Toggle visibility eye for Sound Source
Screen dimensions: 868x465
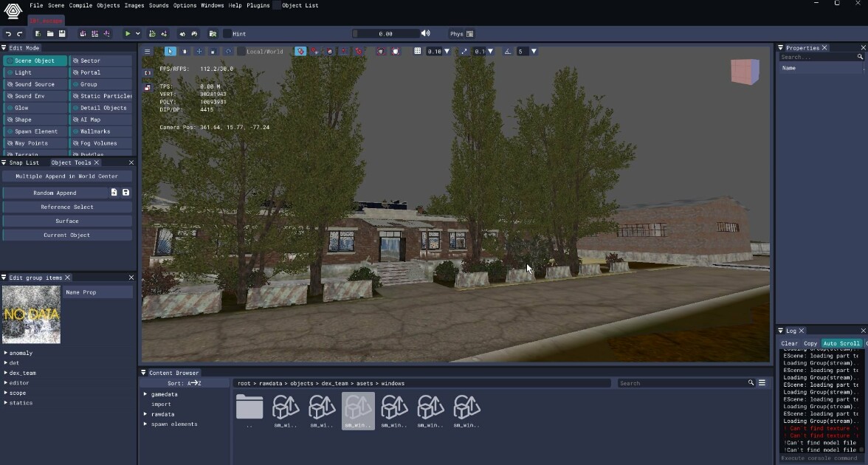point(10,84)
